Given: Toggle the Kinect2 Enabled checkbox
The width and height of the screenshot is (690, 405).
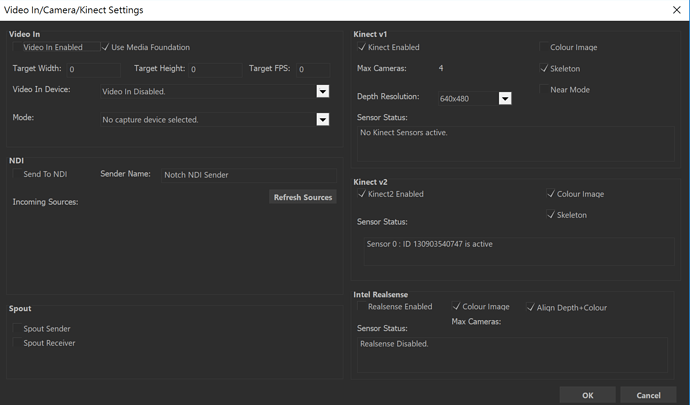Looking at the screenshot, I should tap(362, 194).
